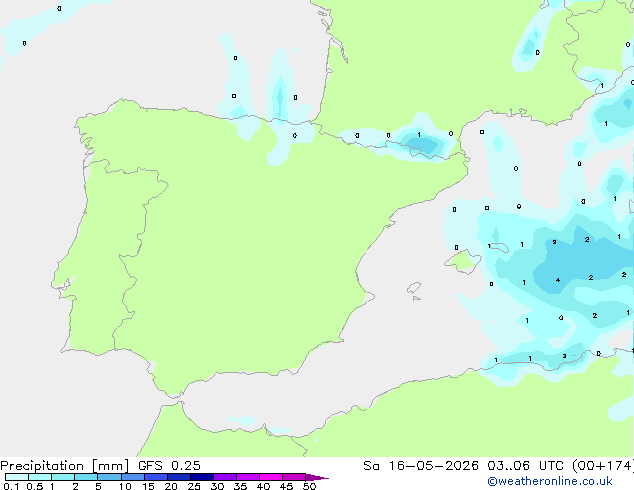The image size is (634, 490).
Task: Click the "45" legend scale label
Action: click(286, 486)
